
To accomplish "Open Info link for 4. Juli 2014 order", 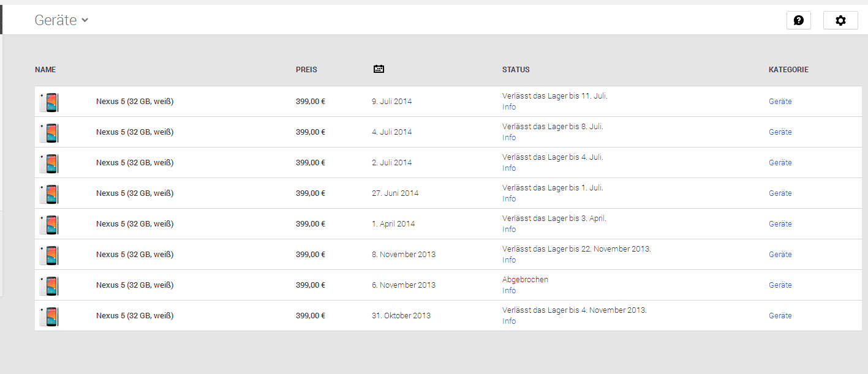I will [x=509, y=138].
